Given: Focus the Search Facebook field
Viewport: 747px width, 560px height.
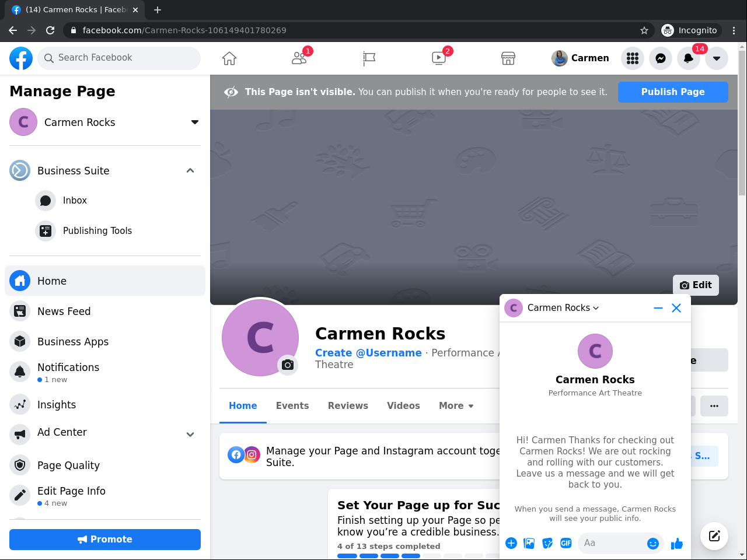Looking at the screenshot, I should 119,58.
